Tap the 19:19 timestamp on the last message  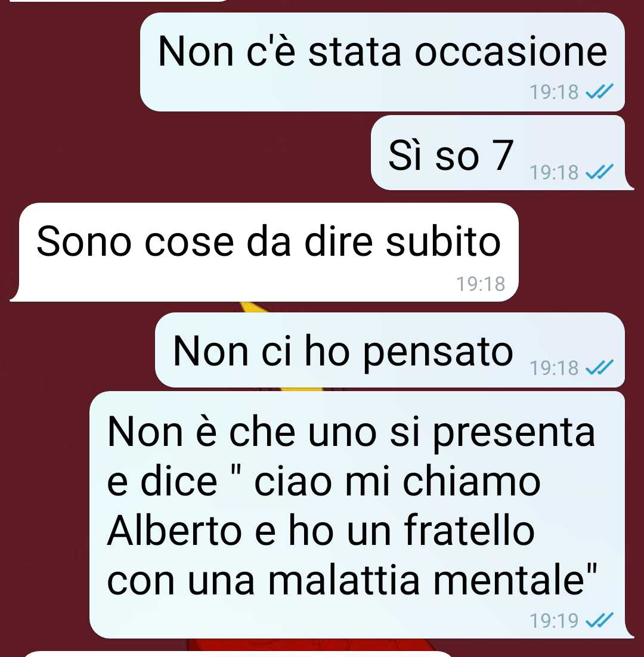click(553, 621)
